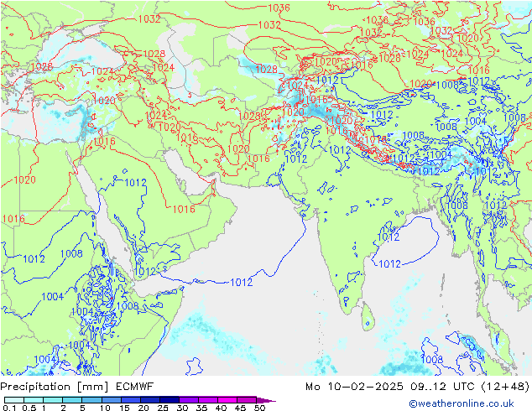Pick the legend swatch between 2 and 5
The width and height of the screenshot is (532, 411).
73,400
